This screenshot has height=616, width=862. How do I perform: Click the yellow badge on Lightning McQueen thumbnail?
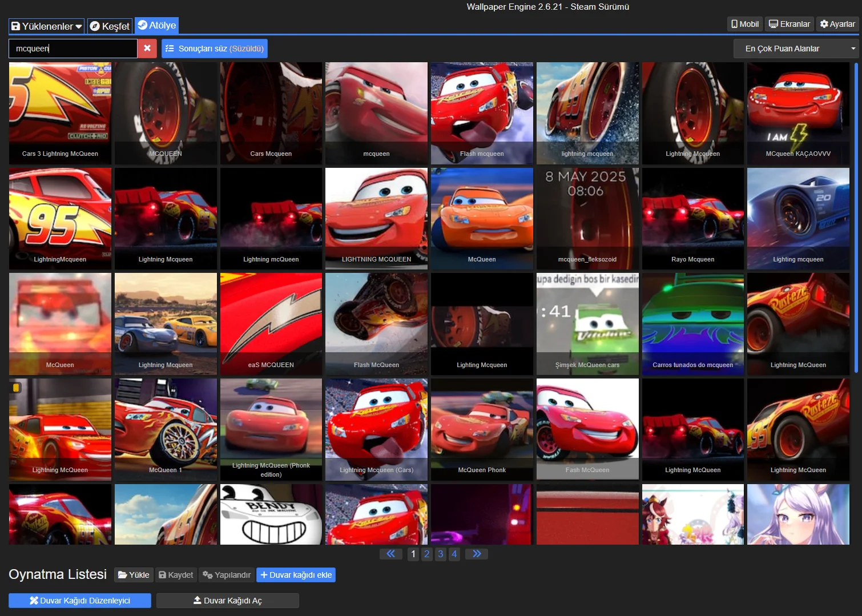16,388
